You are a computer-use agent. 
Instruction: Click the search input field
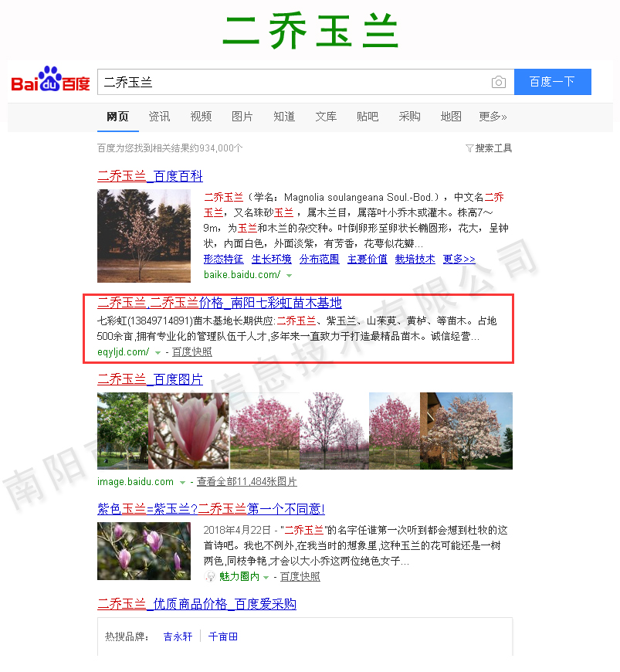coord(293,82)
